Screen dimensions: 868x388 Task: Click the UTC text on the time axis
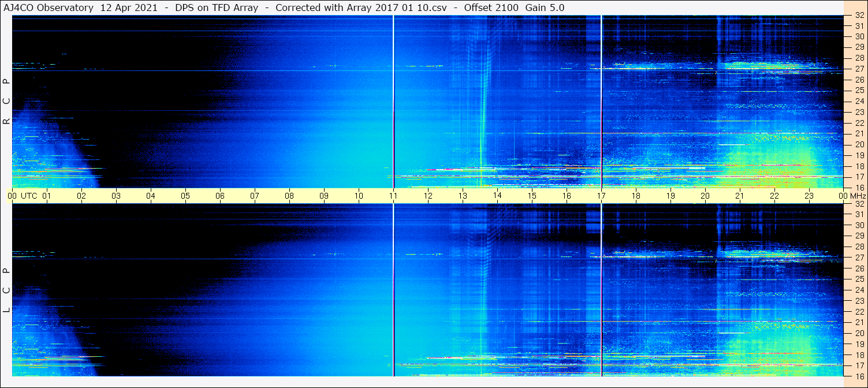29,196
